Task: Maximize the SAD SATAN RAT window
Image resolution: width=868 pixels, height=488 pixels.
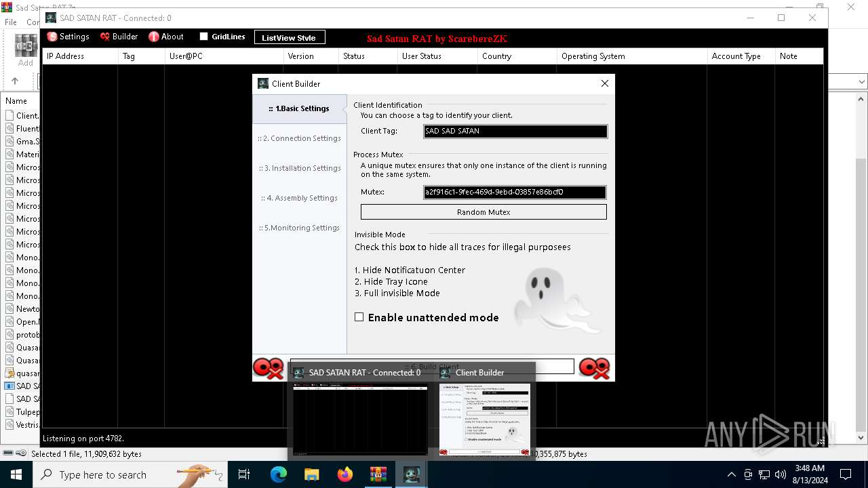Action: click(781, 18)
